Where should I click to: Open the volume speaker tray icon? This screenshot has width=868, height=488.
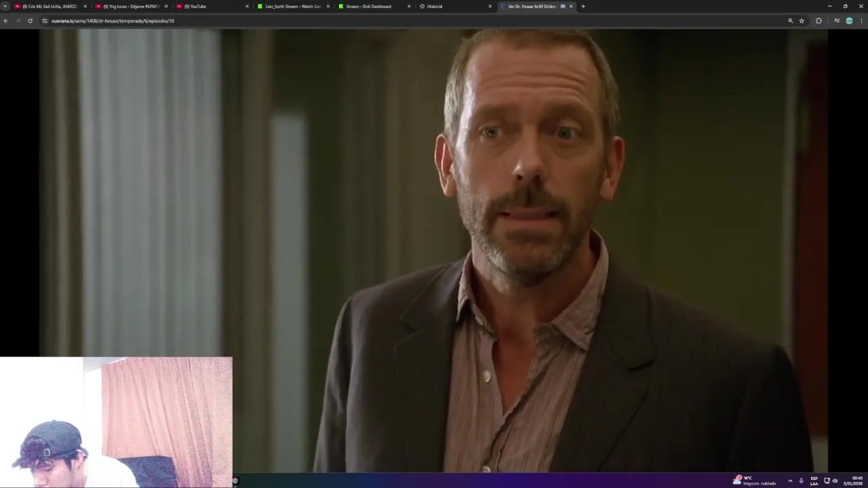(835, 481)
